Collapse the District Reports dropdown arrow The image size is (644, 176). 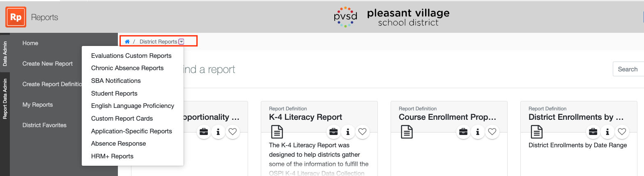(182, 41)
